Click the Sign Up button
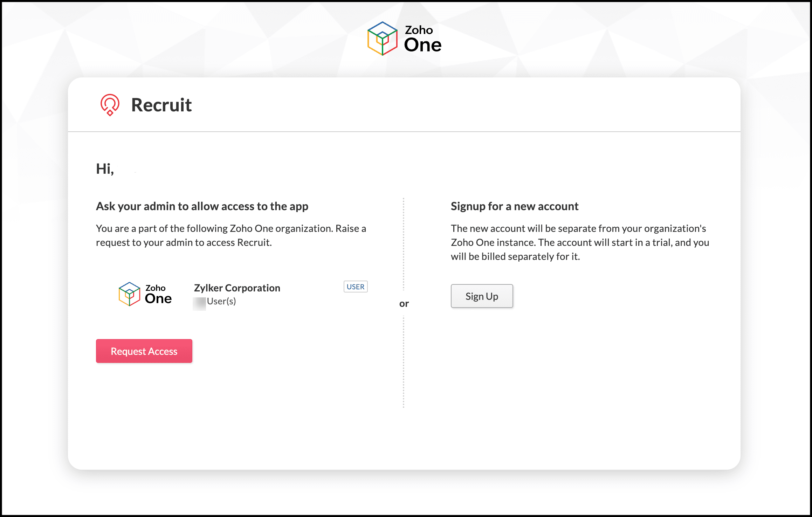Viewport: 812px width, 517px height. [x=482, y=296]
